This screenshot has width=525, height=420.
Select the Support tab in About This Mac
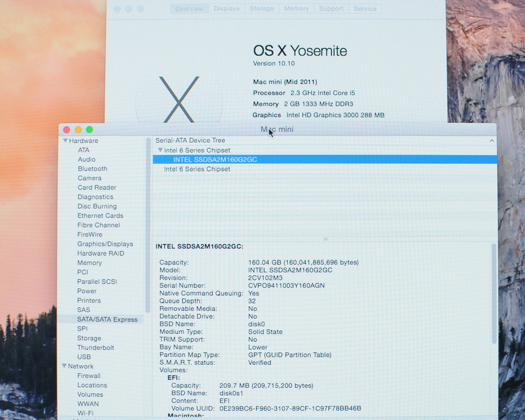point(331,9)
